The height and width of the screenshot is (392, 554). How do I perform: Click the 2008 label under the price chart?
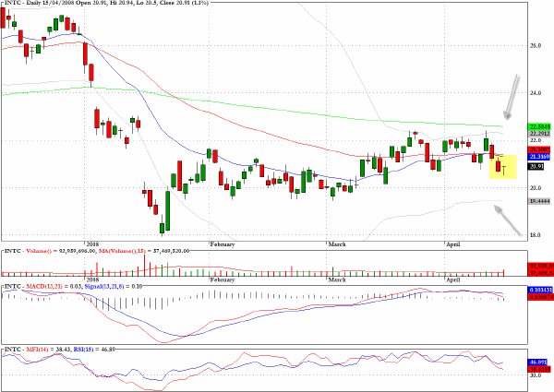(x=92, y=244)
